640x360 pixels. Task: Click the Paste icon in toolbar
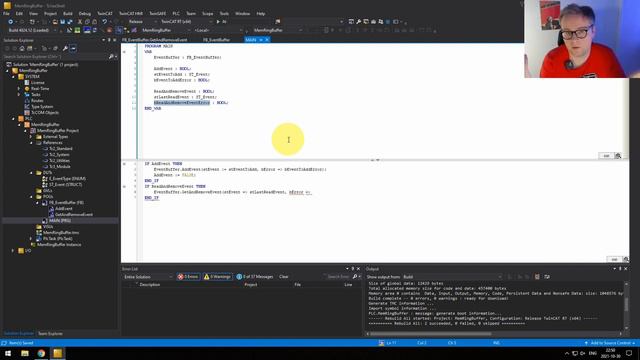[x=95, y=22]
